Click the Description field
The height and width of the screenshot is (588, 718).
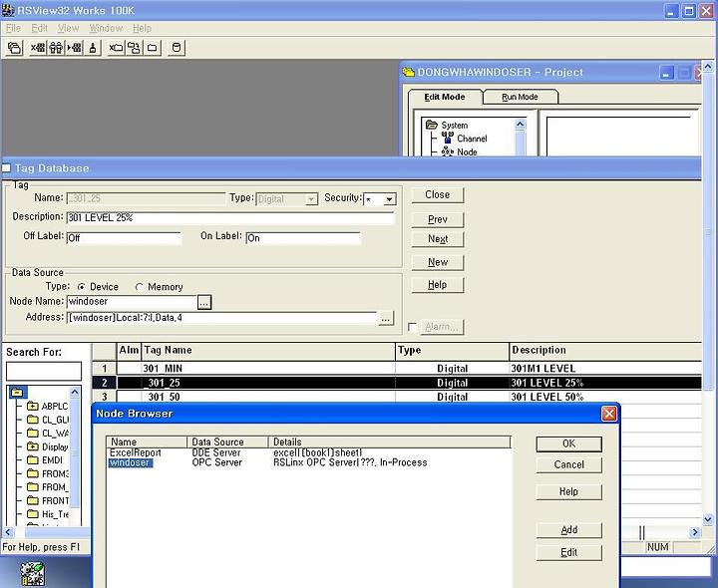pos(230,218)
